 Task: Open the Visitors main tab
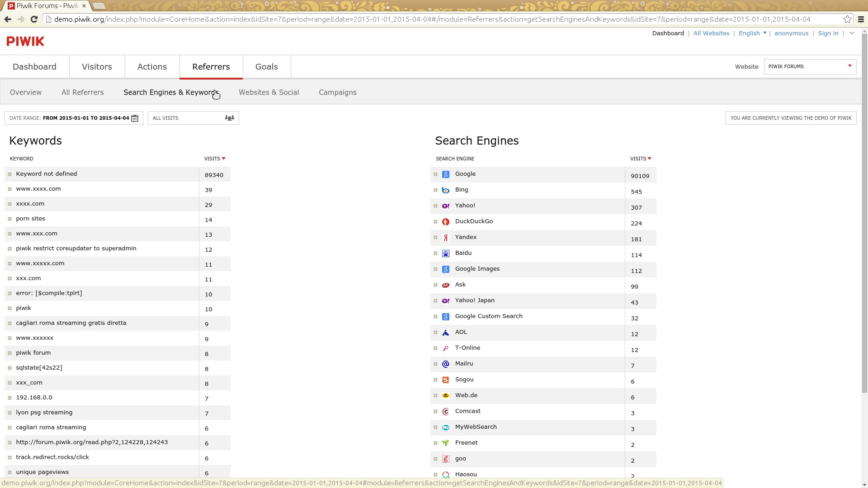pos(97,67)
